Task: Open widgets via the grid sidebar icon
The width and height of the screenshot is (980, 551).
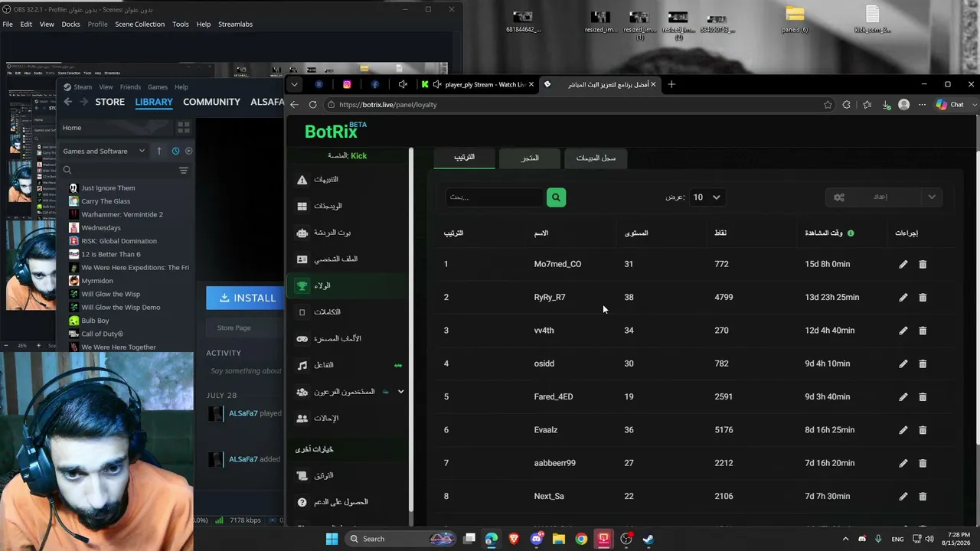Action: [302, 206]
